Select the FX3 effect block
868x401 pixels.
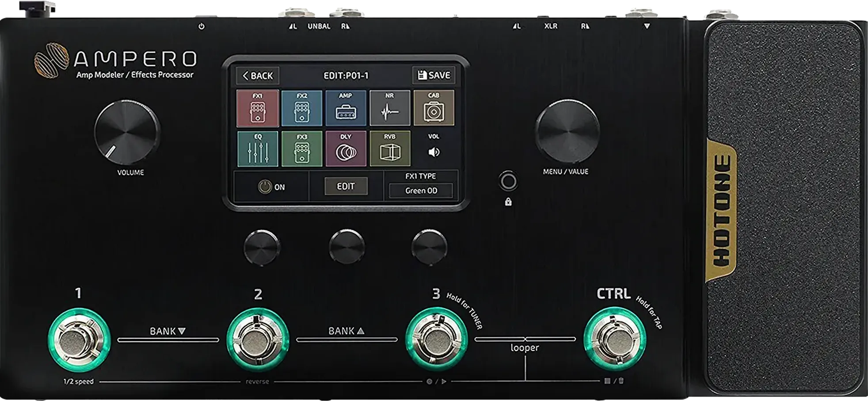point(302,149)
